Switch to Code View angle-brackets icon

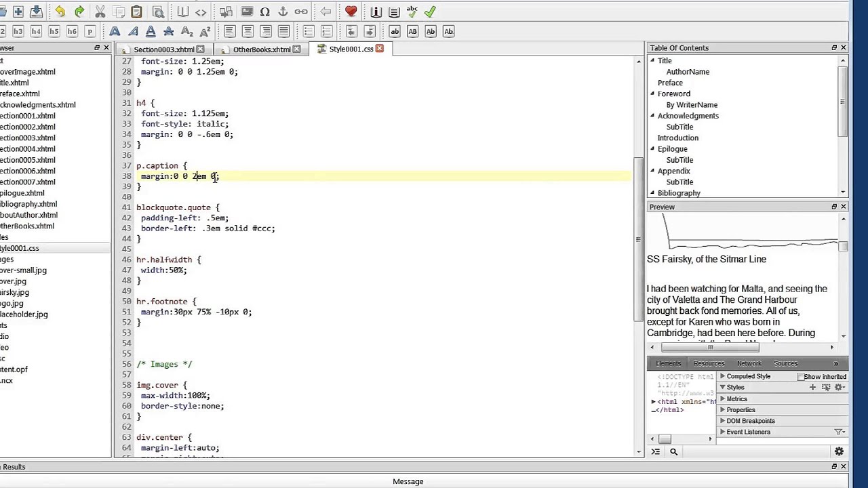click(201, 12)
